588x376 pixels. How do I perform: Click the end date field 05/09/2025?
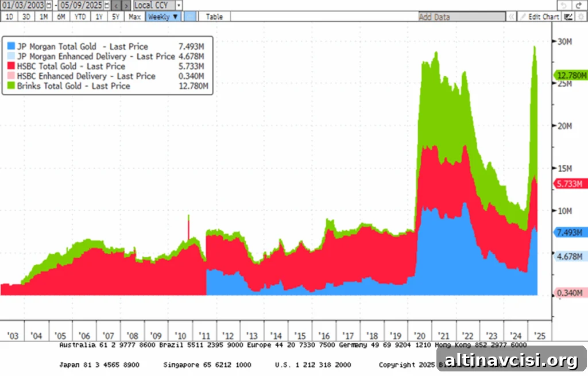point(81,5)
